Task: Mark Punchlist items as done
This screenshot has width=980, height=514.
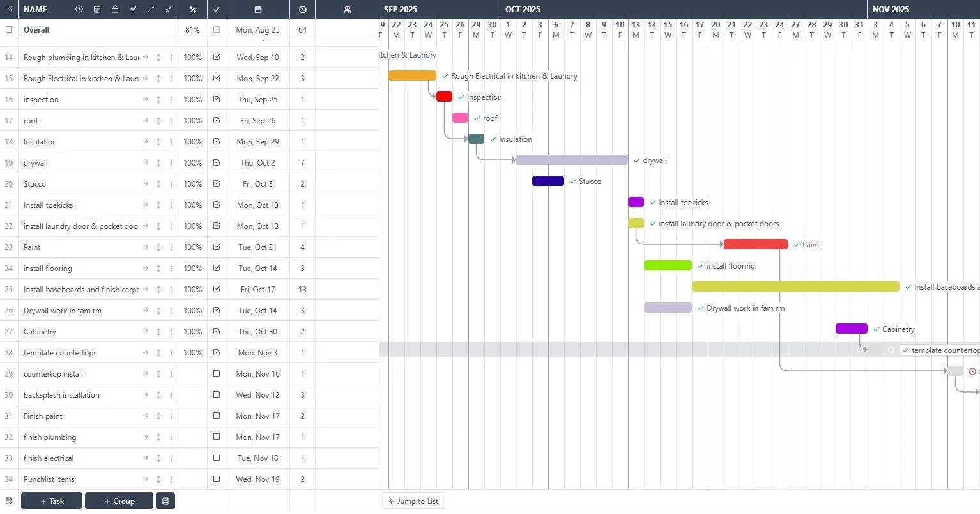Action: [x=217, y=479]
